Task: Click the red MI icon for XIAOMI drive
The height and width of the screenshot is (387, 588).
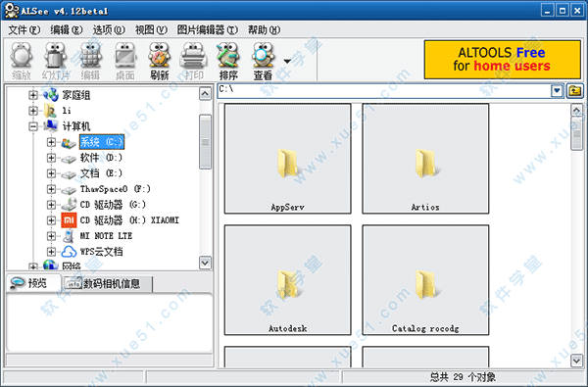Action: pos(69,220)
